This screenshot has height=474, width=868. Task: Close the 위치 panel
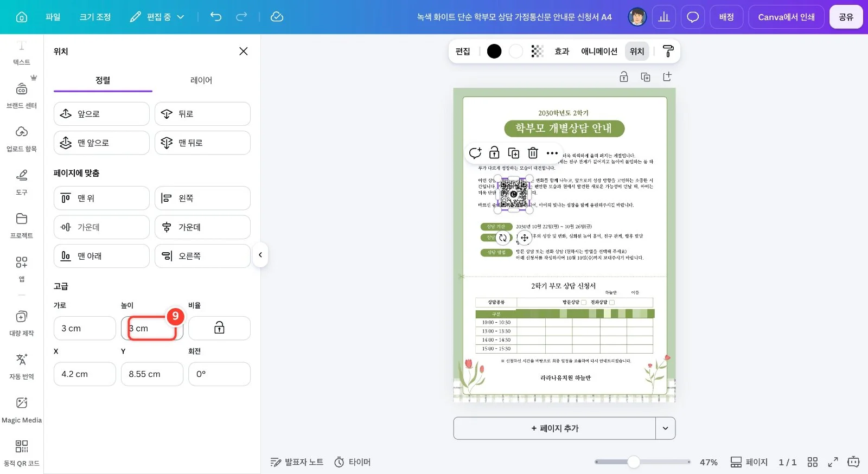[x=244, y=51]
